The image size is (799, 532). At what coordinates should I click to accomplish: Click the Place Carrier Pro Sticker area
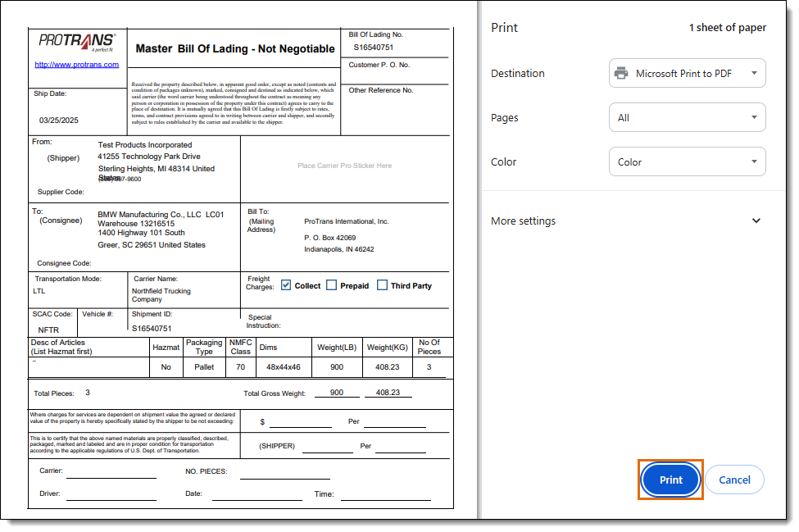(344, 166)
